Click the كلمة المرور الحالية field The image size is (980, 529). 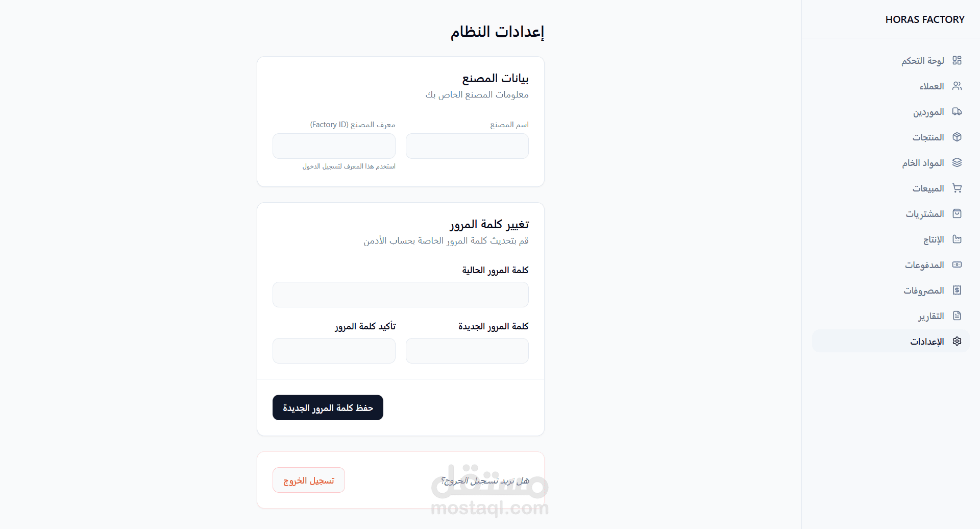[400, 295]
